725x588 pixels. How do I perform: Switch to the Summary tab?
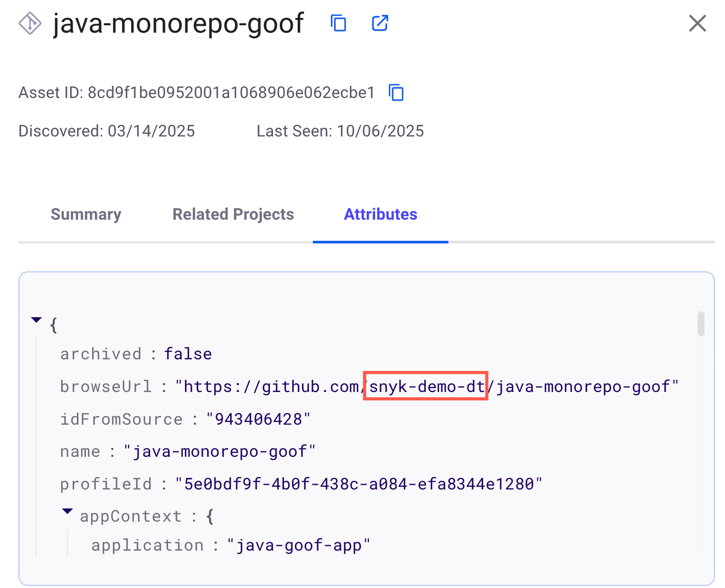tap(86, 214)
